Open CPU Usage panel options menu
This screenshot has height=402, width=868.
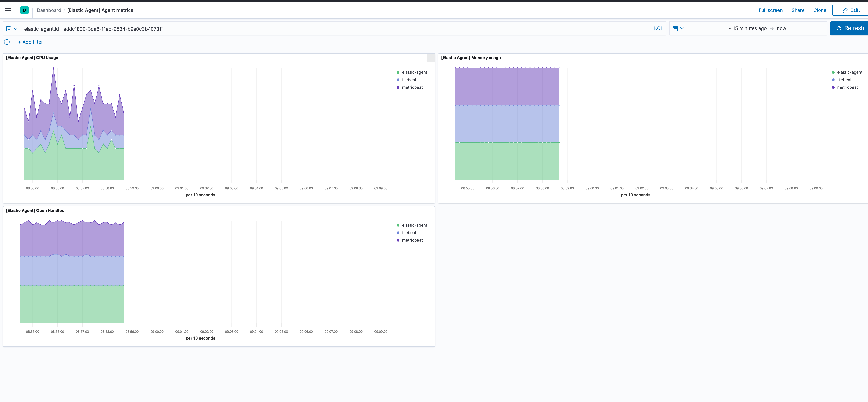[x=430, y=58]
